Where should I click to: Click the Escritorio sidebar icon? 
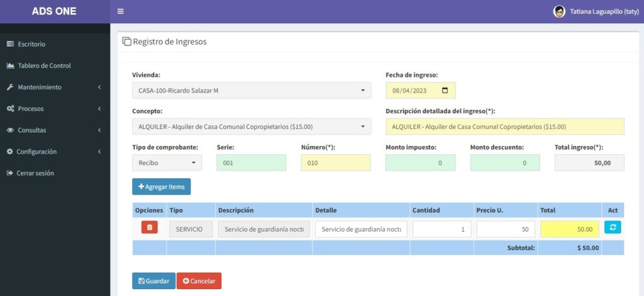click(x=10, y=44)
